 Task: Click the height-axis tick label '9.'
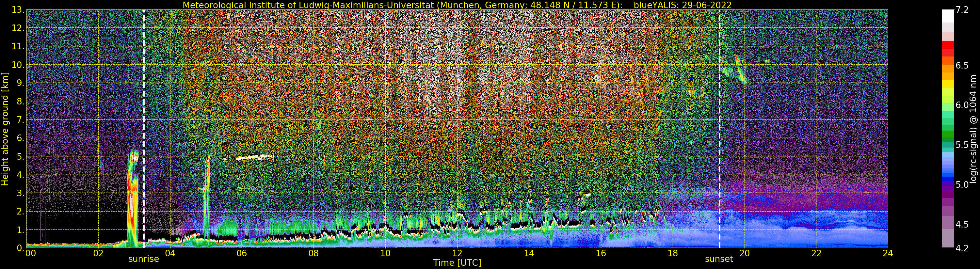(x=20, y=83)
